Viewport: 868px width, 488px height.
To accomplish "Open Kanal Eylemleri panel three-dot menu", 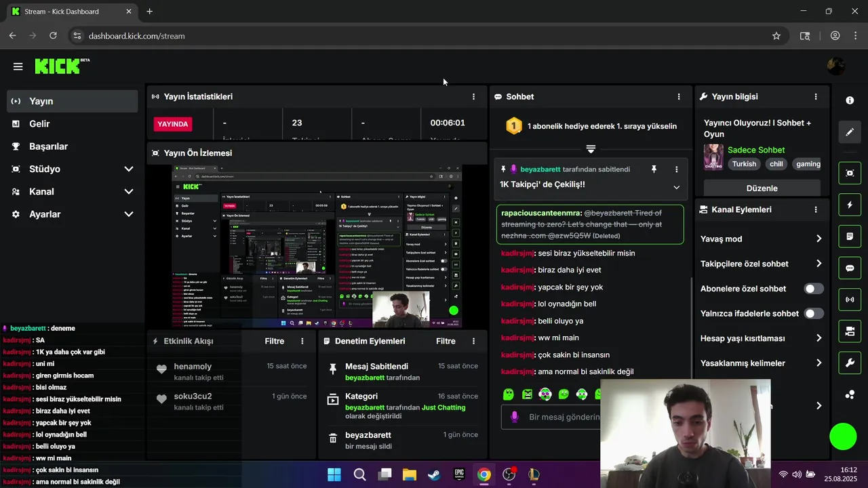I will click(816, 210).
